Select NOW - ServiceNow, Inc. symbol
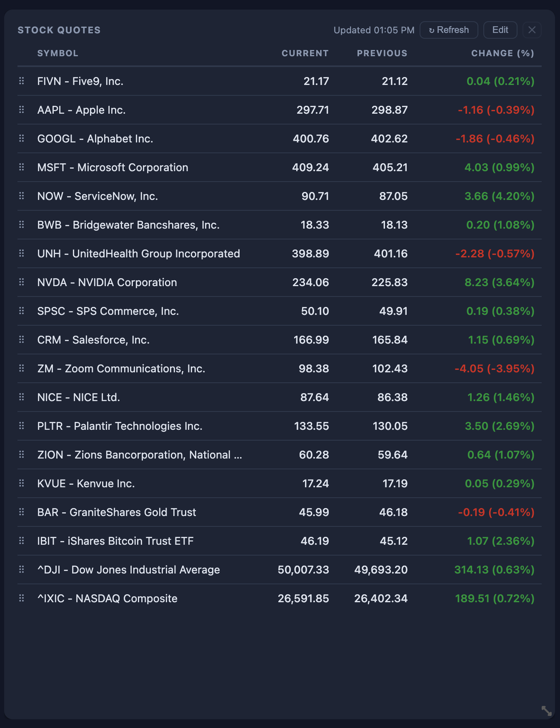This screenshot has height=728, width=560. [97, 196]
